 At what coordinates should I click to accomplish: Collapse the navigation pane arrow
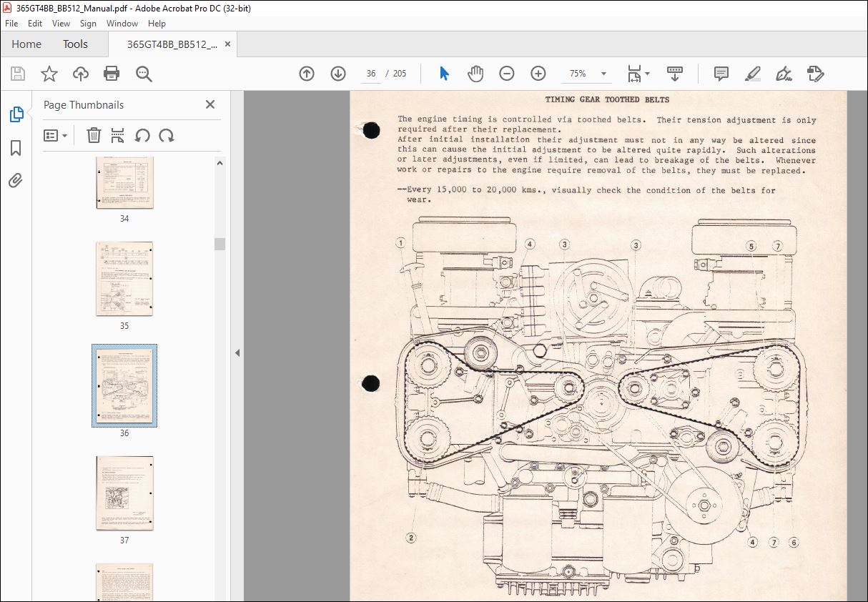(x=237, y=352)
